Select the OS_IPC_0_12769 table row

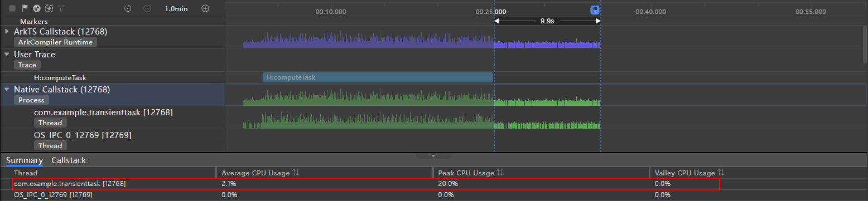pyautogui.click(x=434, y=195)
